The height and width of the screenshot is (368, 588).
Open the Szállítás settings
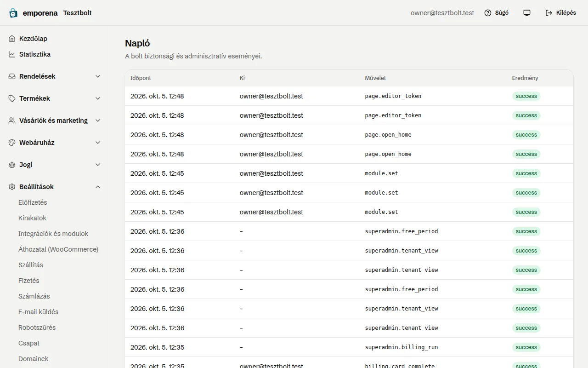(x=31, y=265)
